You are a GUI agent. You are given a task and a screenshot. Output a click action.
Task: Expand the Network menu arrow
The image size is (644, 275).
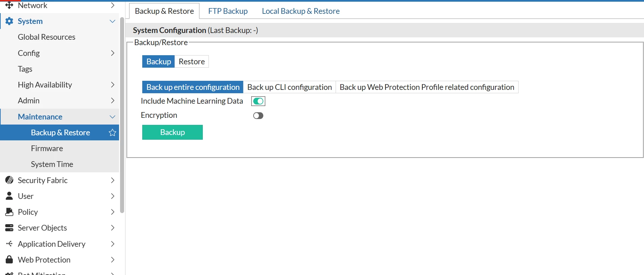tap(113, 5)
